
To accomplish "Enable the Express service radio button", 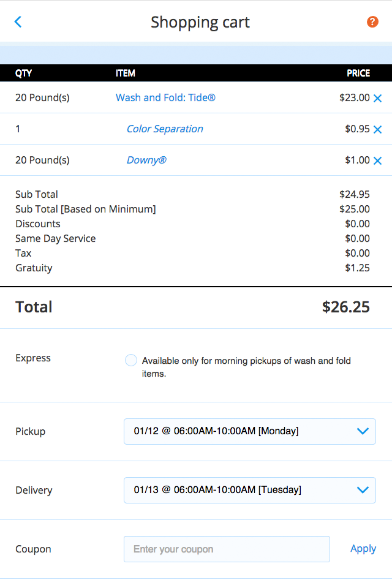I will click(x=131, y=360).
